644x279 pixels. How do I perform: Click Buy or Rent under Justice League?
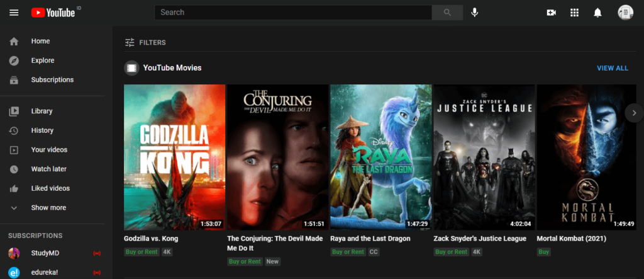pyautogui.click(x=452, y=252)
